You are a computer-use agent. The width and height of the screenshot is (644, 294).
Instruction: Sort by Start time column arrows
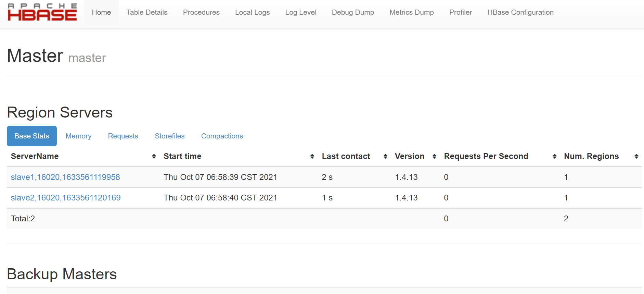[312, 156]
